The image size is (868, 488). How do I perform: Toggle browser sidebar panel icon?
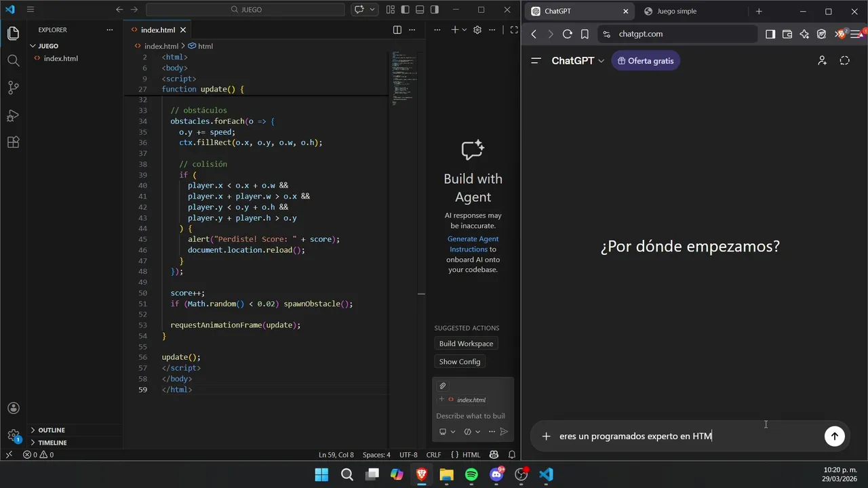pyautogui.click(x=770, y=34)
